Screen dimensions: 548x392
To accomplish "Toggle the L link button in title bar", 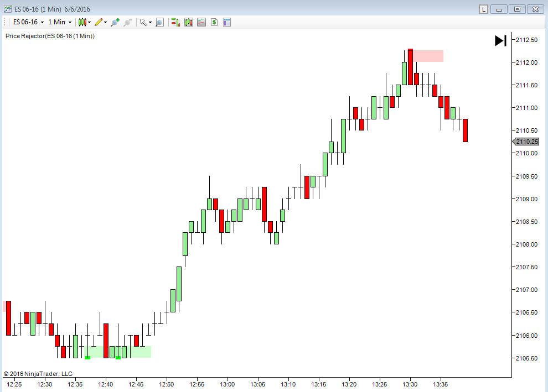I will [483, 9].
